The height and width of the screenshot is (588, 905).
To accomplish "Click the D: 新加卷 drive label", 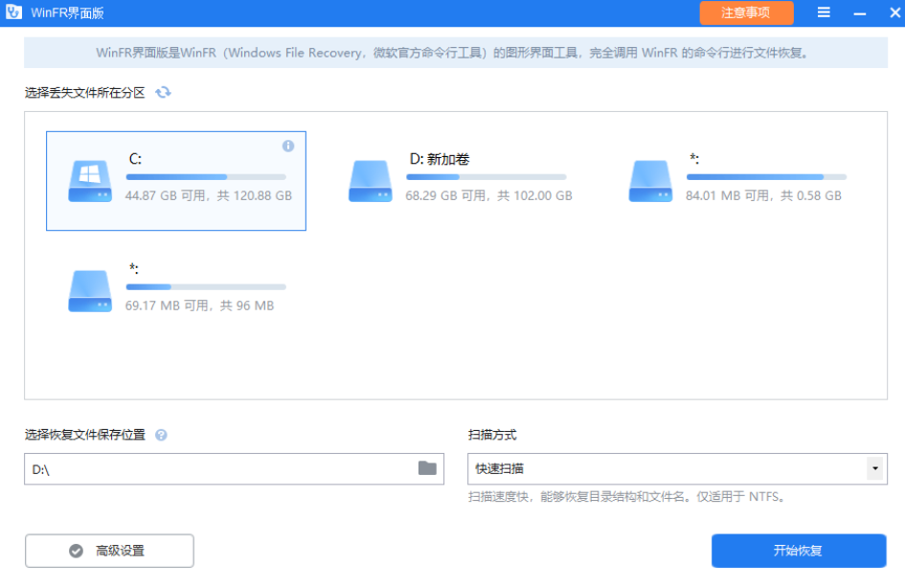I will [x=440, y=159].
